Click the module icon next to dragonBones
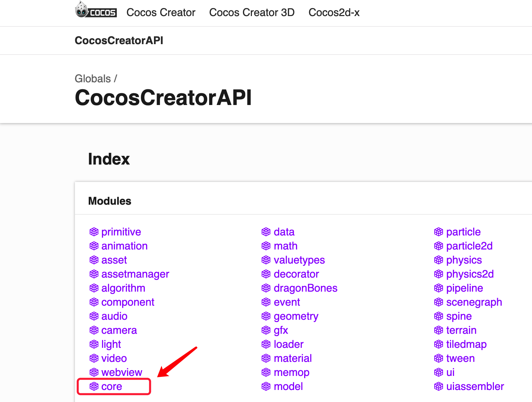This screenshot has width=532, height=402. click(x=266, y=288)
